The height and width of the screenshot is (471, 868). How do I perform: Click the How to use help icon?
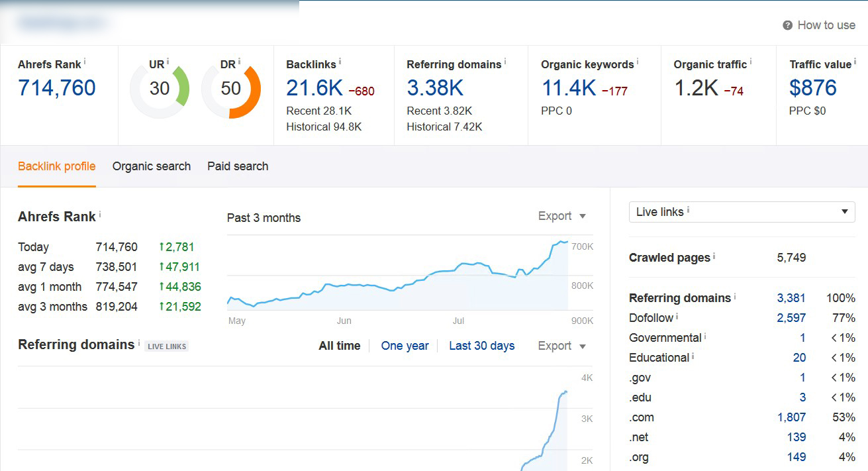[787, 25]
